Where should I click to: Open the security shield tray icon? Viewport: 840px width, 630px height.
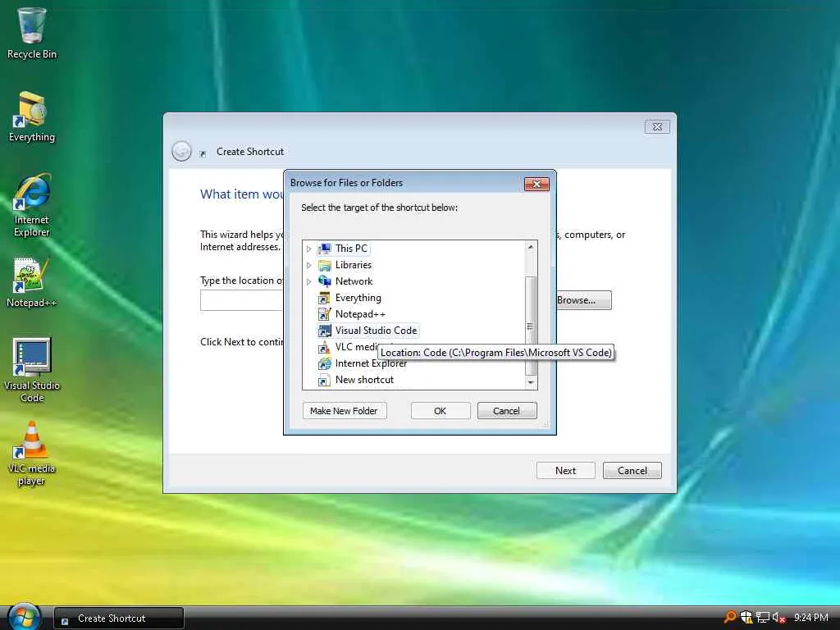point(746,617)
